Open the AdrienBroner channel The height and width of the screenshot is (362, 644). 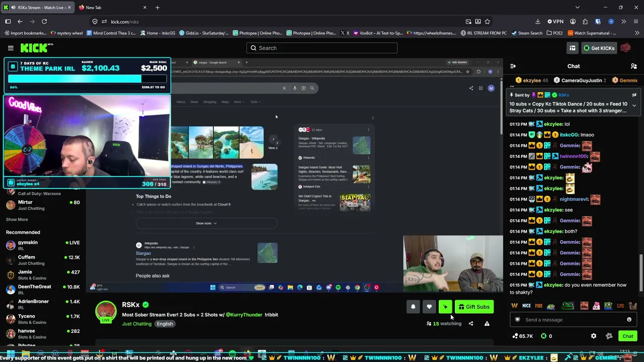tap(43, 304)
